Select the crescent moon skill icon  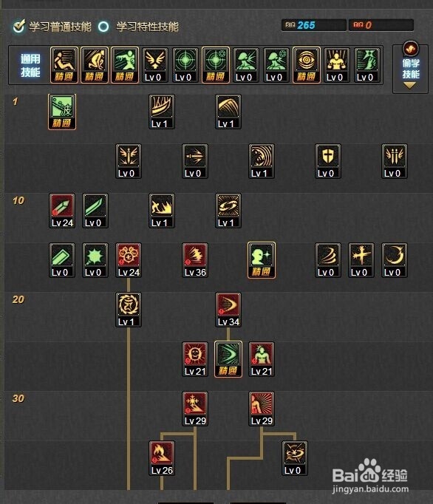(395, 260)
